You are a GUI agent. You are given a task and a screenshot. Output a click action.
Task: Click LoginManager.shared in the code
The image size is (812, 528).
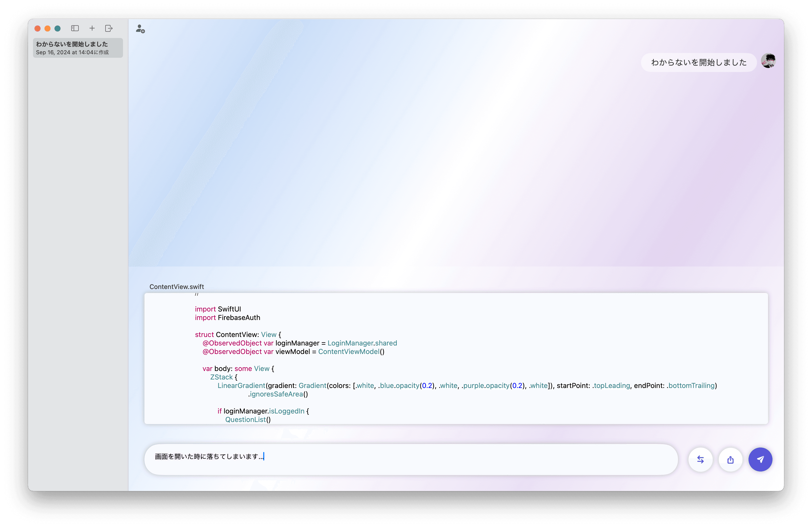[362, 343]
